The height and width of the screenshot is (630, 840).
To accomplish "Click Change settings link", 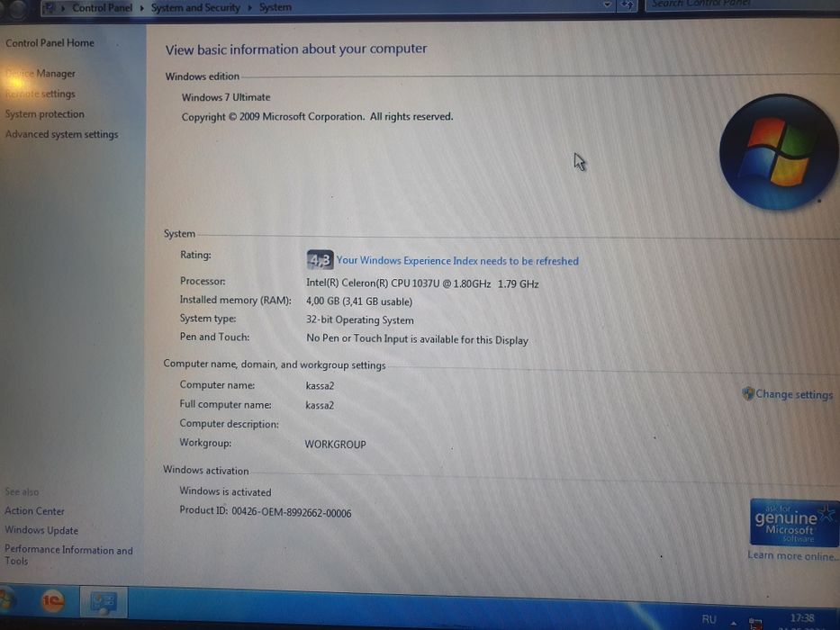I will coord(794,395).
